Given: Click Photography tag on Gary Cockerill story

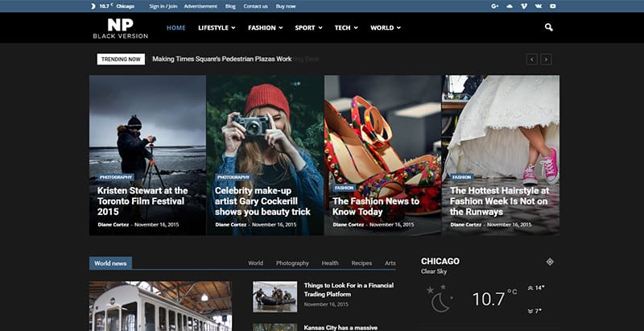Looking at the screenshot, I should [x=233, y=177].
